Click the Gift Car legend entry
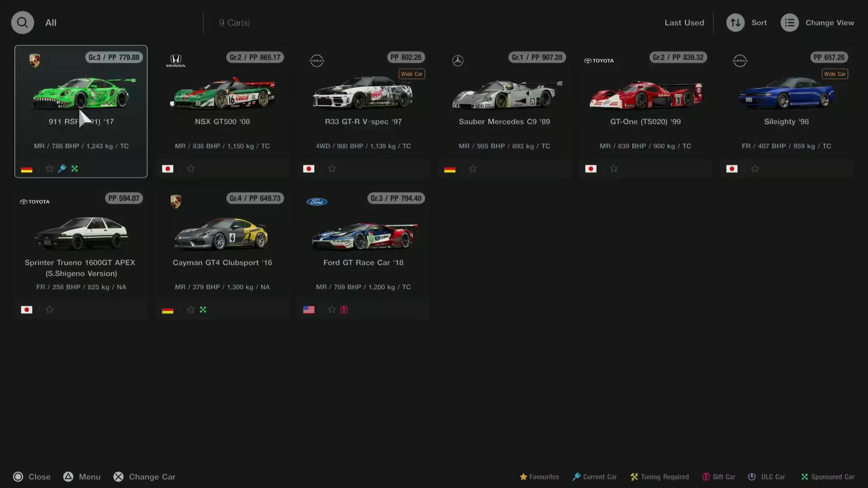The image size is (868, 488). [x=718, y=477]
